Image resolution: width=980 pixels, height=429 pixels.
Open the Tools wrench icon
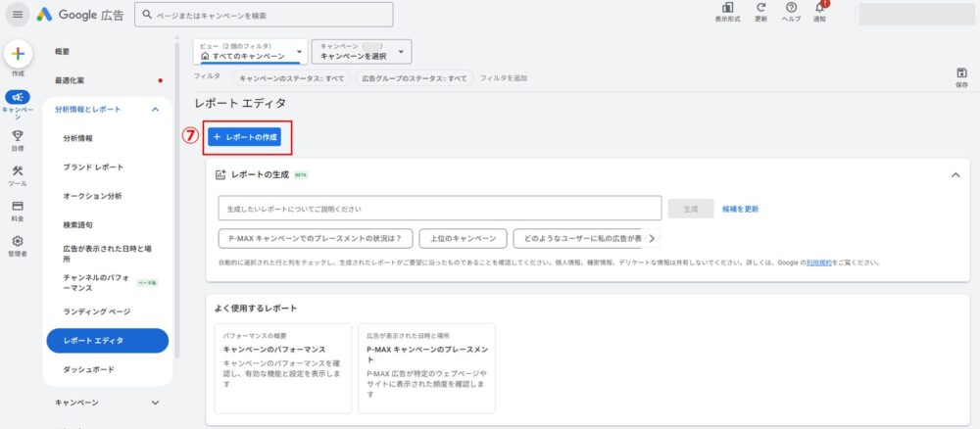click(18, 171)
